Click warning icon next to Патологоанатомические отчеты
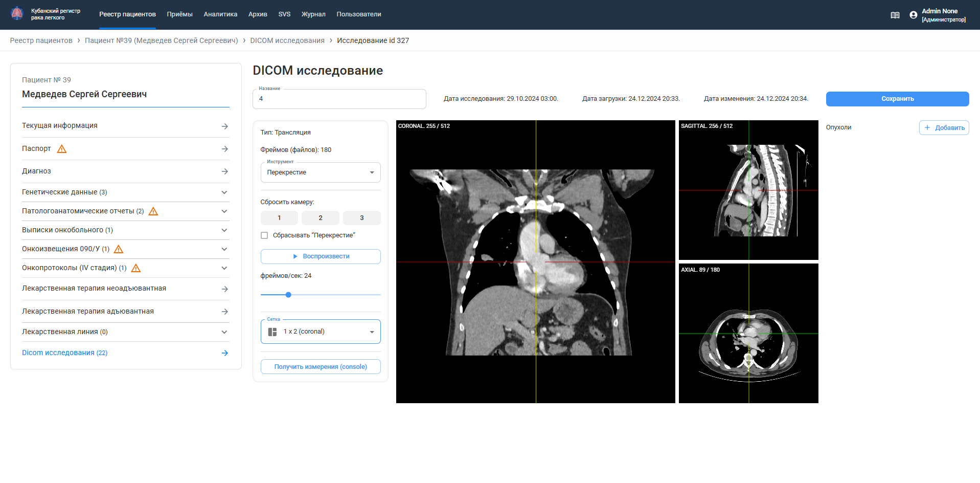 153,211
